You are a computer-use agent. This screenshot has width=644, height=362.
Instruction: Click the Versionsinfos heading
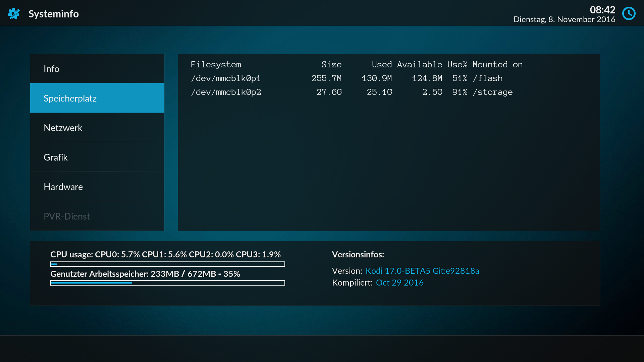[358, 254]
